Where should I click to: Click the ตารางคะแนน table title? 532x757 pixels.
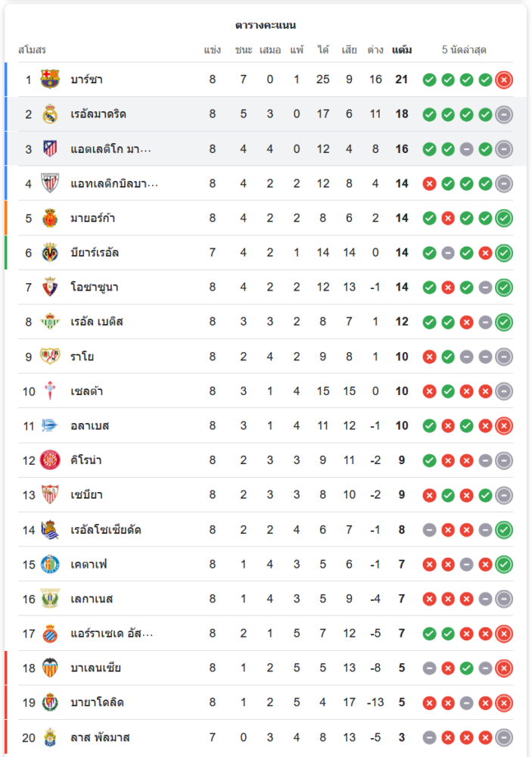[265, 26]
